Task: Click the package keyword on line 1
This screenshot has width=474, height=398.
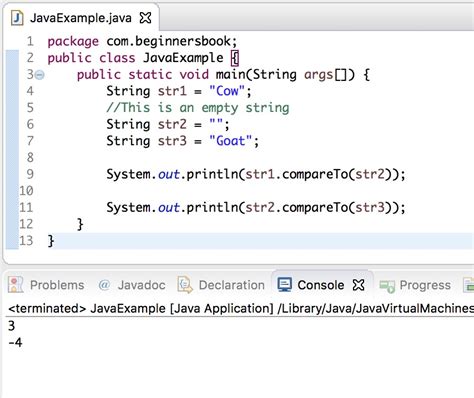Action: coord(73,42)
